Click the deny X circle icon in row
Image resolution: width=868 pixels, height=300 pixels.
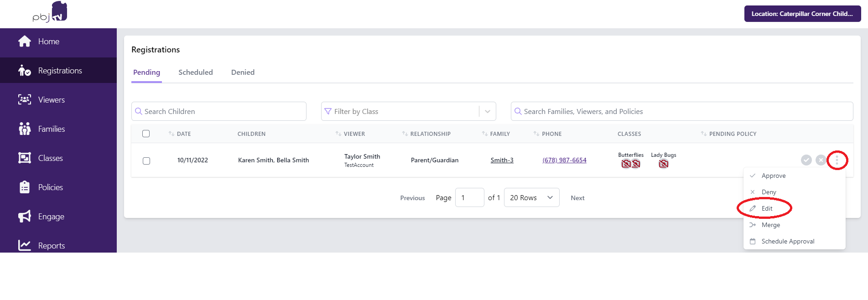click(x=821, y=160)
